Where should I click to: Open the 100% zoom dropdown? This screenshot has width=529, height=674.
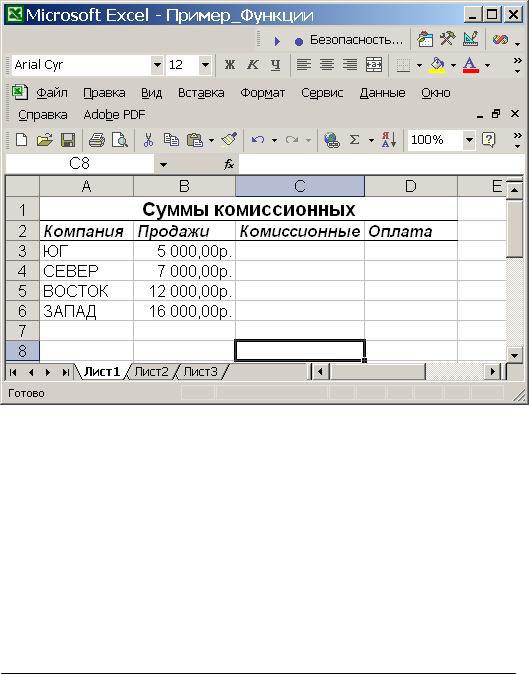pyautogui.click(x=469, y=140)
